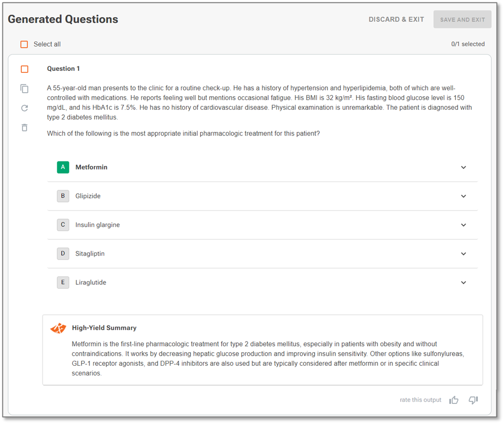
Task: Select answer letter badge E
Action: pos(63,282)
